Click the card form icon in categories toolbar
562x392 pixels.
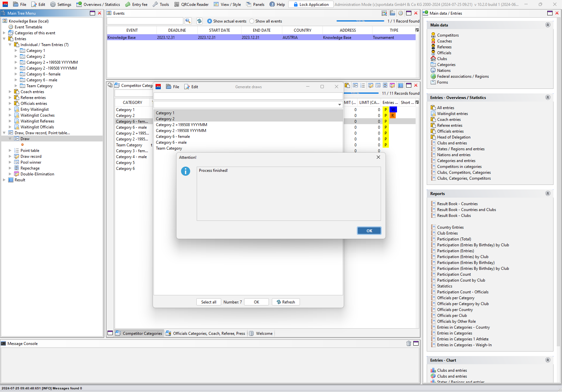click(x=355, y=85)
